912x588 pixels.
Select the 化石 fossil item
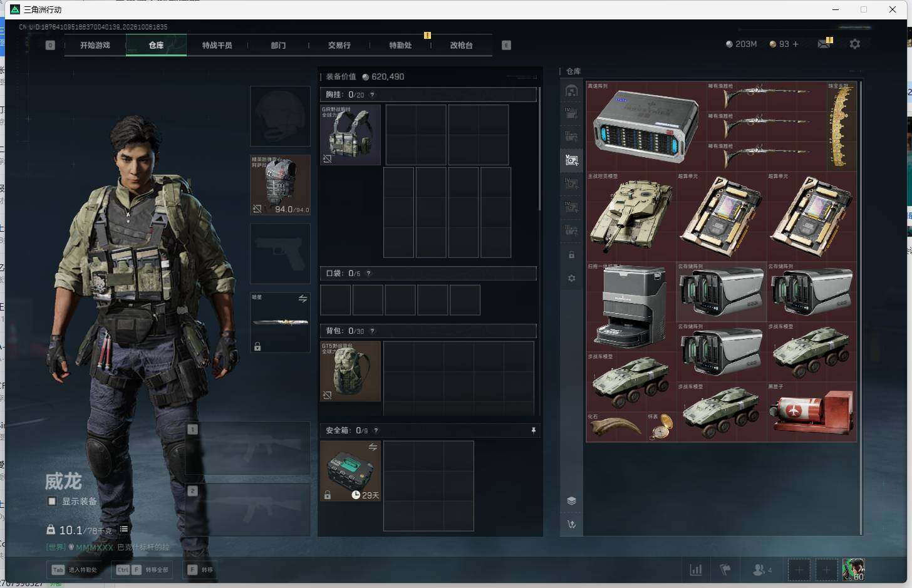(x=616, y=426)
